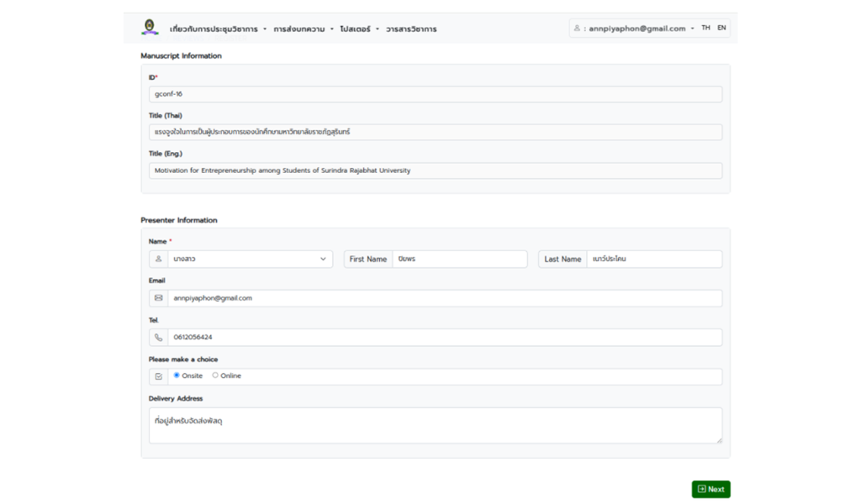Open the โปสเตอร์ menu

click(x=359, y=29)
